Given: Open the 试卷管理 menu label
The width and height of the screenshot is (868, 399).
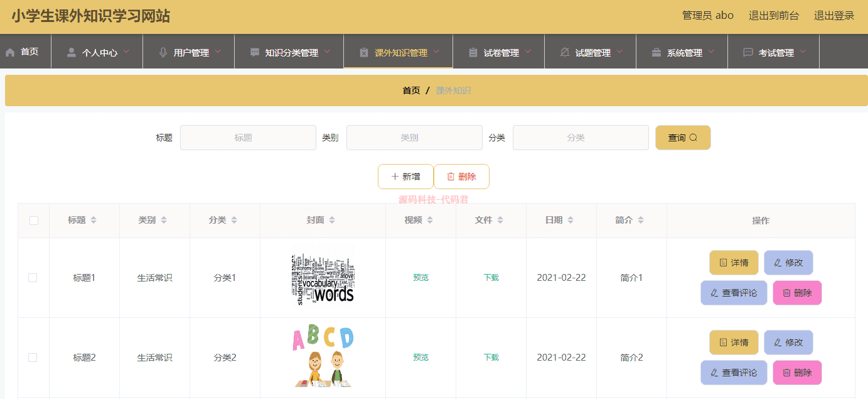Looking at the screenshot, I should 501,53.
